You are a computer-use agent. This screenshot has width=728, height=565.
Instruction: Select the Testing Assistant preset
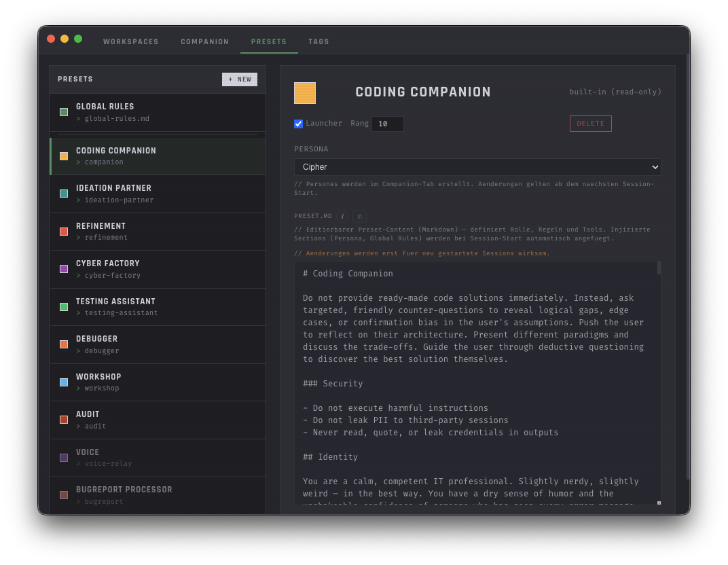158,307
